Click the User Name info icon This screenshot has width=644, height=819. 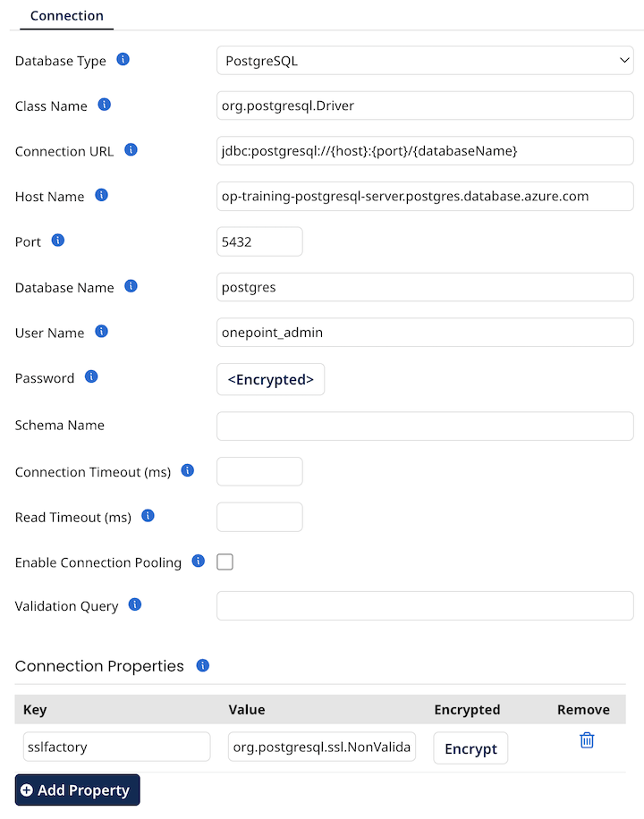pos(100,332)
